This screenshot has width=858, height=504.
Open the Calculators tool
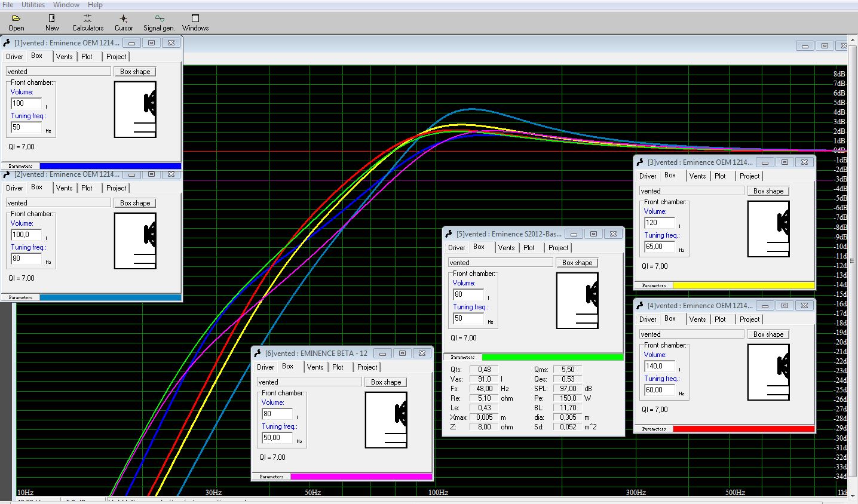(x=88, y=19)
